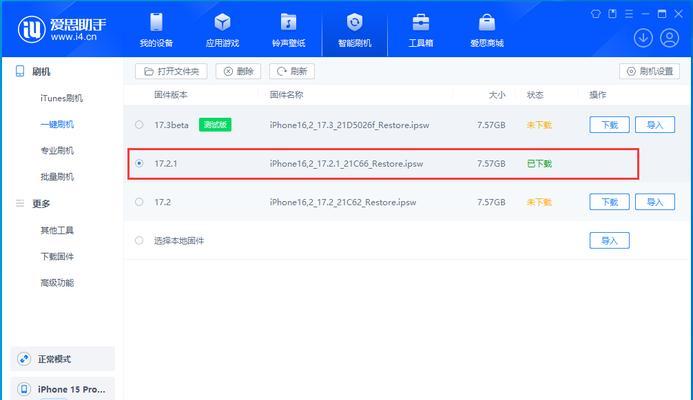Download the 17.3beta firmware
Image resolution: width=693 pixels, height=400 pixels.
click(609, 125)
